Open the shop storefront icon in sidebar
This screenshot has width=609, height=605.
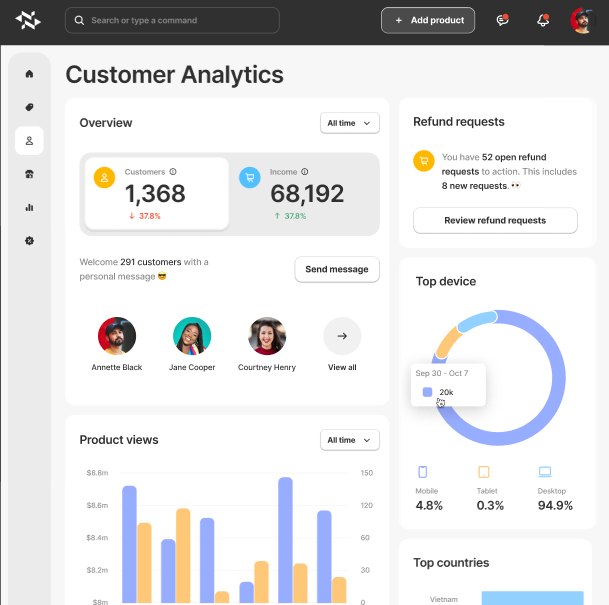pyautogui.click(x=29, y=174)
